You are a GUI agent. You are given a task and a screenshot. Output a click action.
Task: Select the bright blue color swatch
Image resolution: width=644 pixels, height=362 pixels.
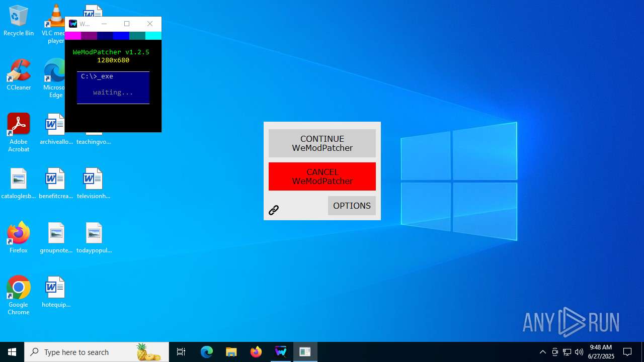(x=121, y=36)
